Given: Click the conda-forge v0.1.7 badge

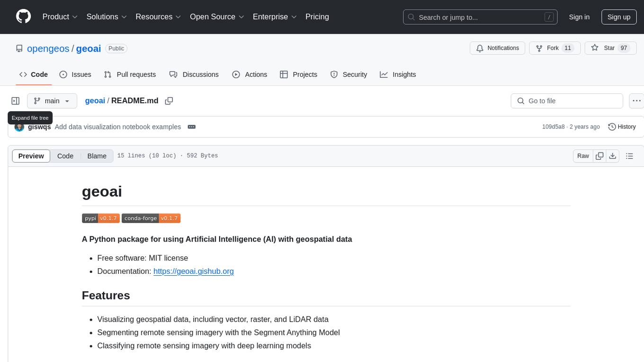Looking at the screenshot, I should click(151, 218).
